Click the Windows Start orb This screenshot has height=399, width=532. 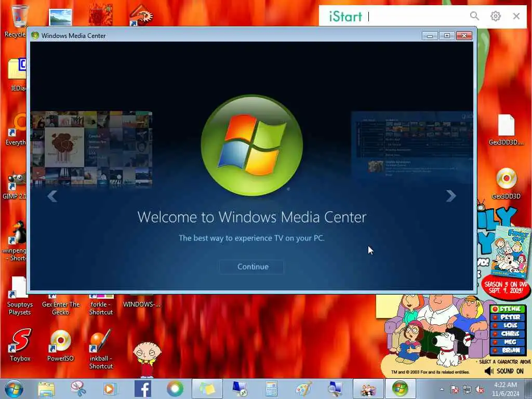(14, 389)
